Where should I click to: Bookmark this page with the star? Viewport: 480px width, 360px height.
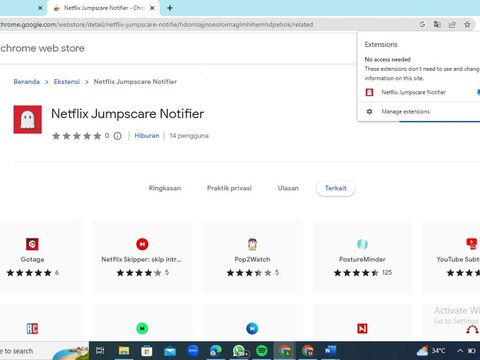coord(467,24)
